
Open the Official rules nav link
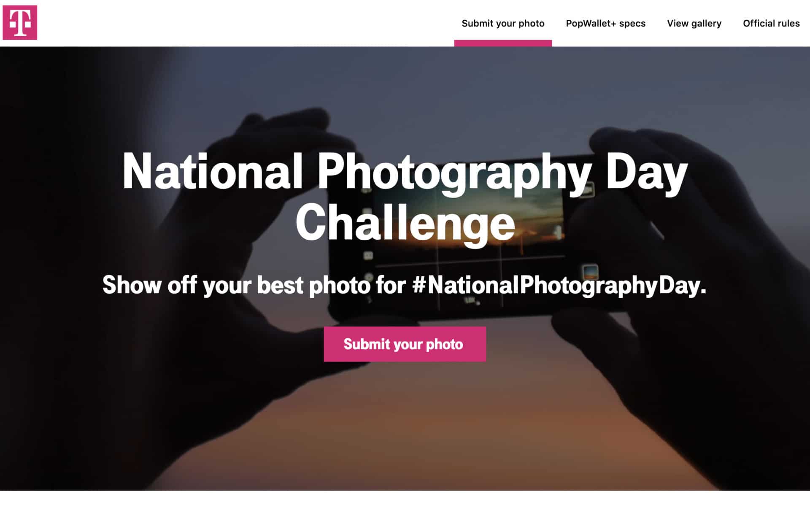pos(771,24)
